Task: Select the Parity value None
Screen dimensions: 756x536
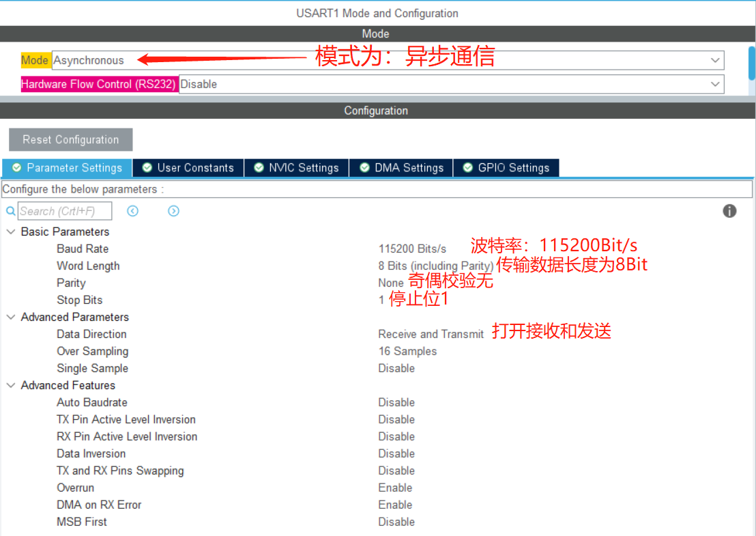Action: [x=390, y=283]
